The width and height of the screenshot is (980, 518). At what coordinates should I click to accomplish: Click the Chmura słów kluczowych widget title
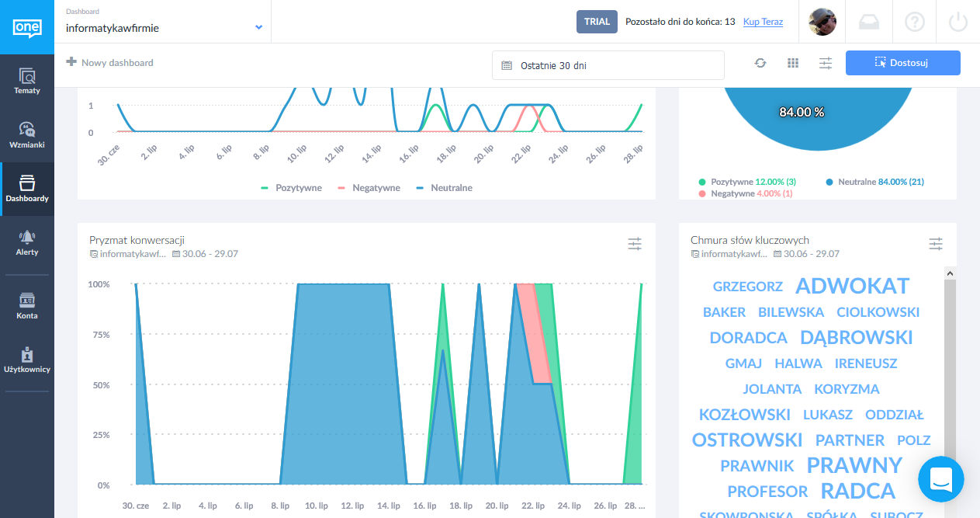(x=750, y=240)
